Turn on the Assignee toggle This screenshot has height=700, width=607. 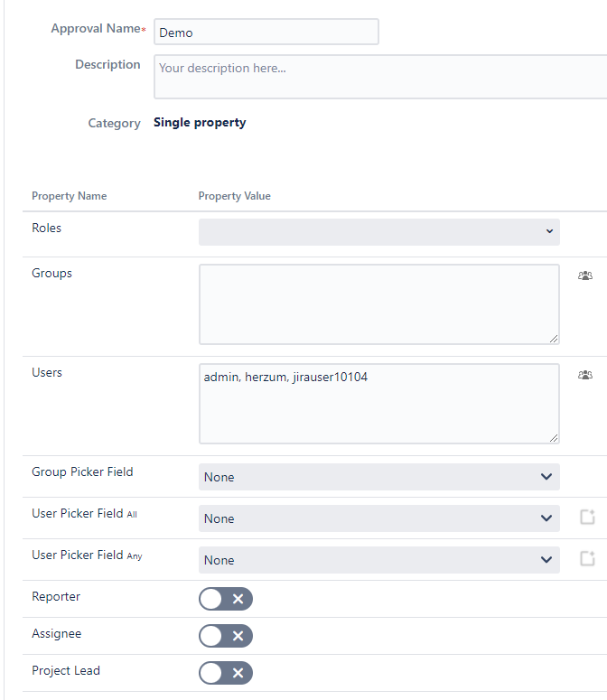(226, 636)
